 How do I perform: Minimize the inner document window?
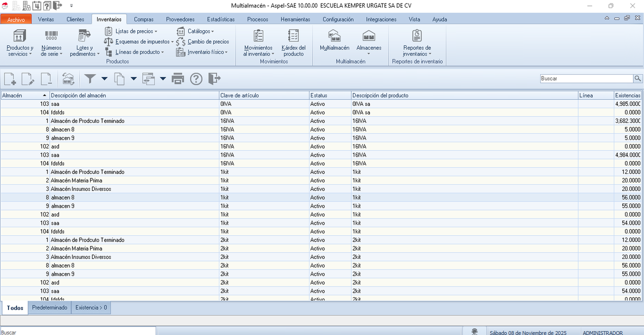(x=617, y=18)
